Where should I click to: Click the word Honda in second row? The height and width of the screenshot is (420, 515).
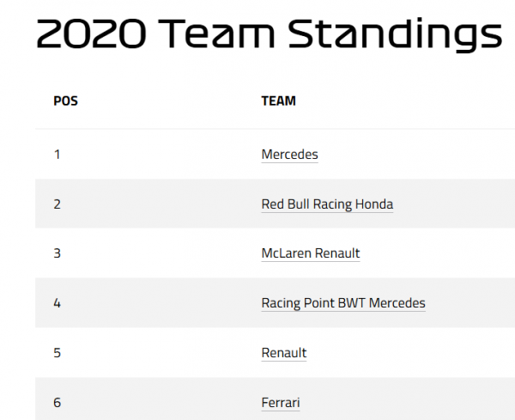374,204
